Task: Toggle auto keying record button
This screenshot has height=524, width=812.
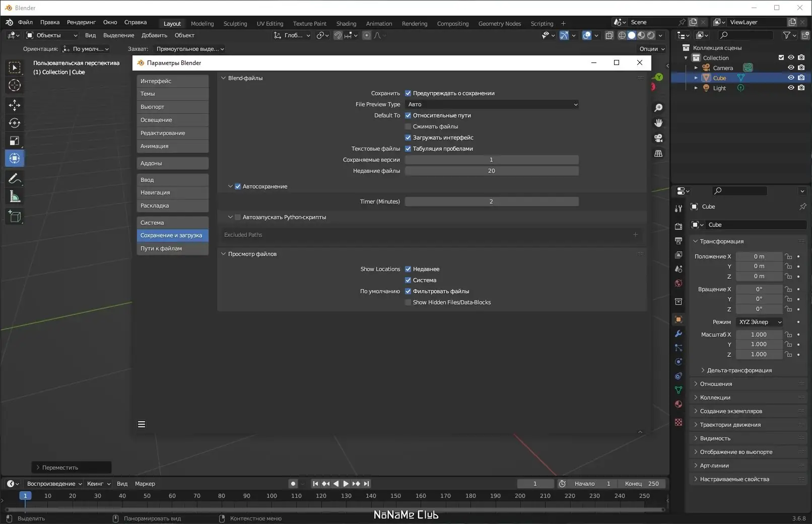Action: click(x=293, y=484)
